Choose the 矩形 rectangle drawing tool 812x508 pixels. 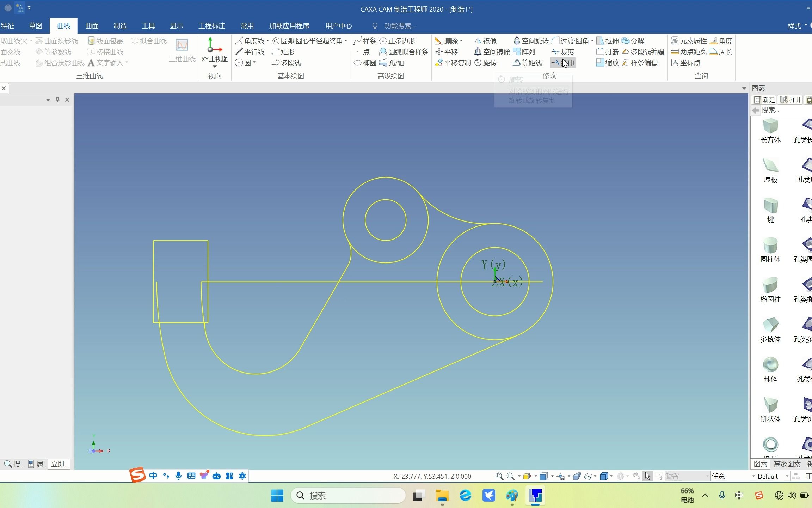tap(283, 52)
